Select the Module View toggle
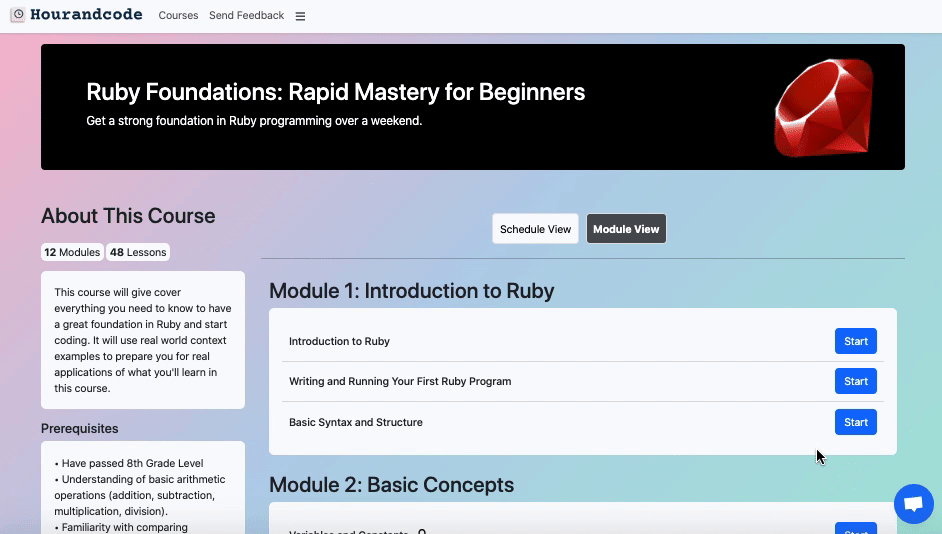The width and height of the screenshot is (942, 534). 626,229
